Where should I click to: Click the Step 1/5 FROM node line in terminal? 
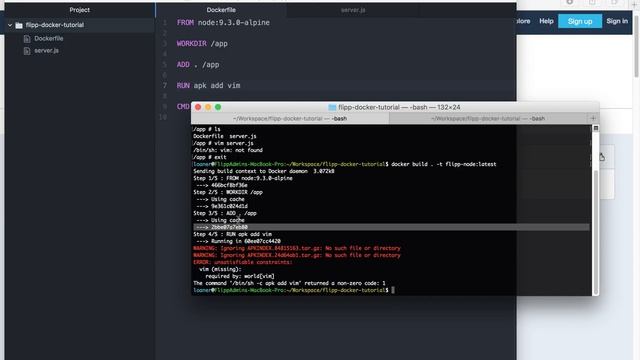tap(243, 178)
